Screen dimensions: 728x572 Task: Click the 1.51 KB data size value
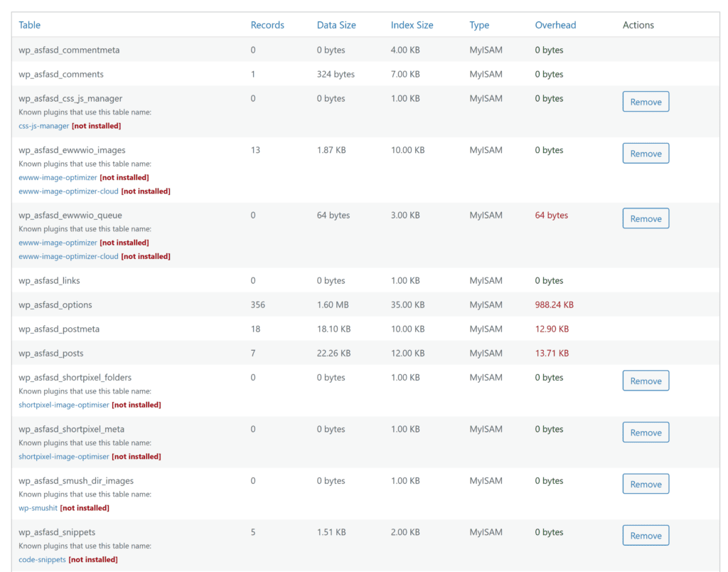(331, 532)
